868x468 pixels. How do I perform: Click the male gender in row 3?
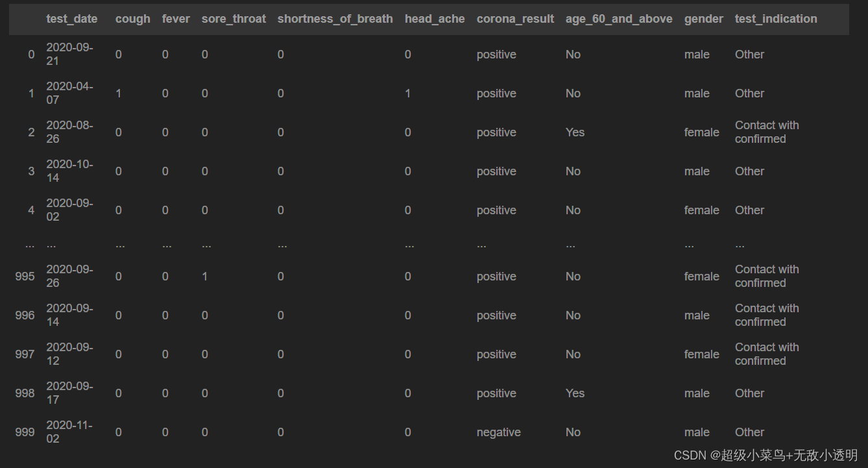point(697,171)
